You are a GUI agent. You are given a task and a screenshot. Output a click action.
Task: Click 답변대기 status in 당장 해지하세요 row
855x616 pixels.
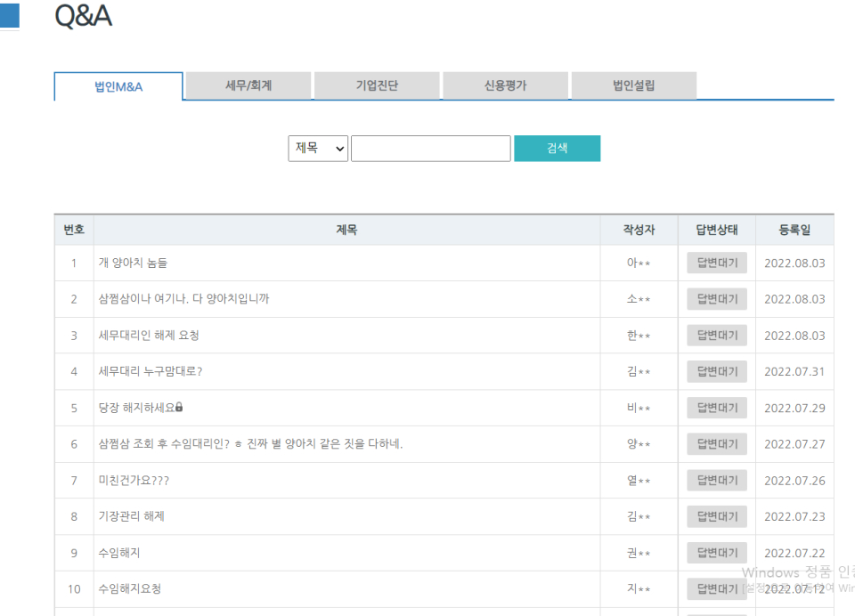[717, 408]
